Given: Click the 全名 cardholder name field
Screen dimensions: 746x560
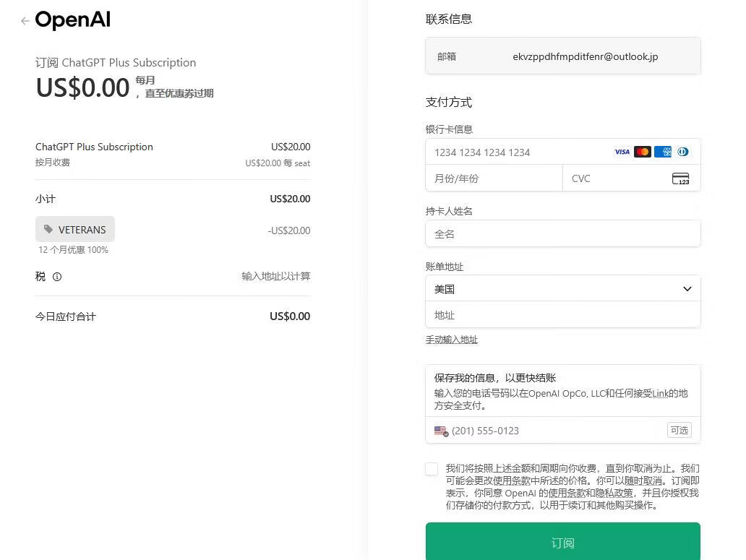Looking at the screenshot, I should [562, 233].
